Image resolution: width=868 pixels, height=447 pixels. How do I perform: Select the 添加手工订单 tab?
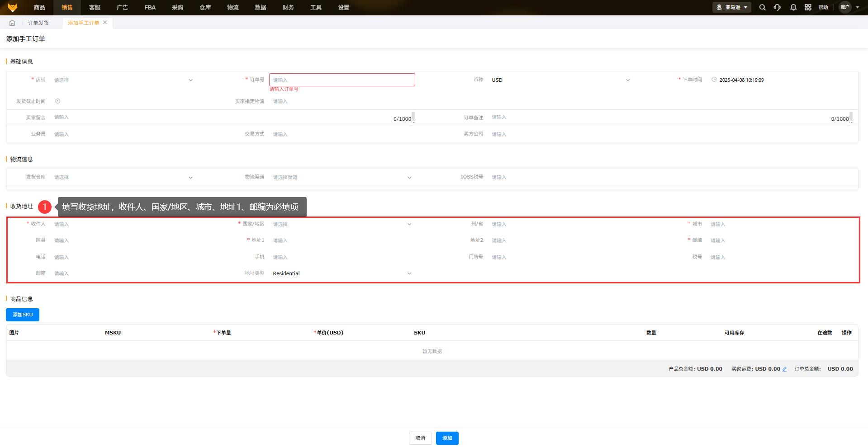tap(83, 23)
